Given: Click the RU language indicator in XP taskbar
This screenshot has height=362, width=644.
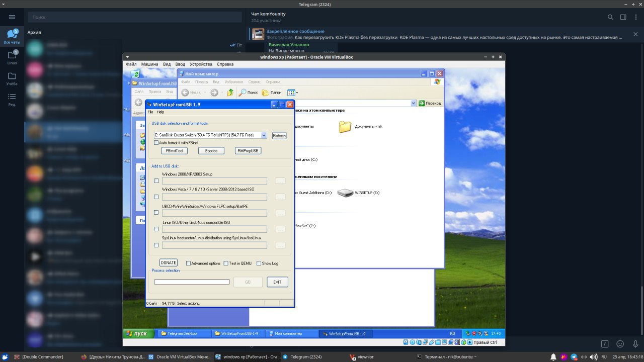Looking at the screenshot, I should tap(452, 333).
